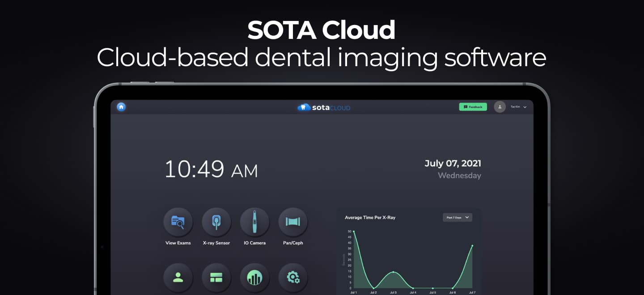Click the user avatar icon

coord(500,107)
